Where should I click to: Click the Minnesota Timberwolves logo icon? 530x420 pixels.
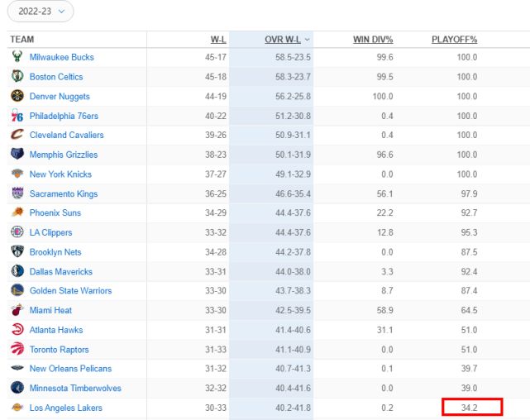[x=17, y=387]
